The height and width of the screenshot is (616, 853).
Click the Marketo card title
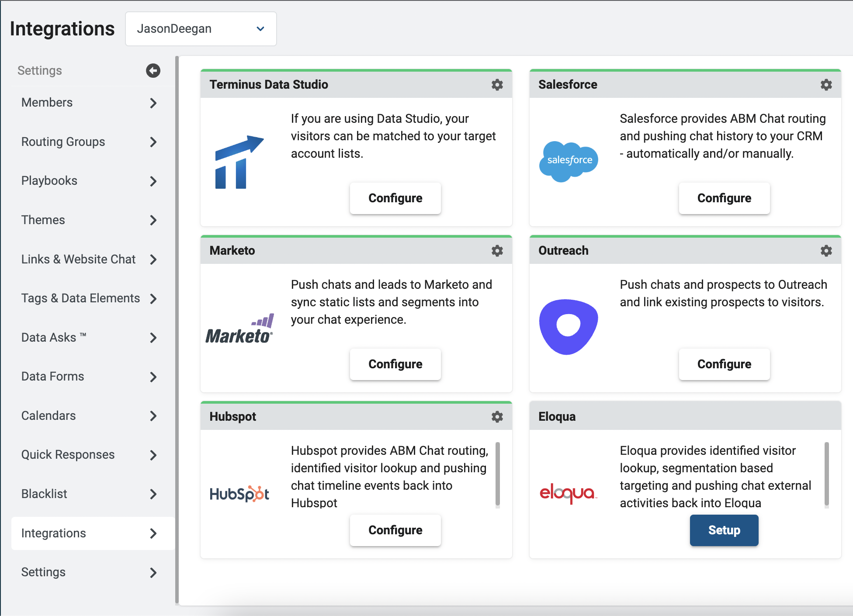coord(232,251)
